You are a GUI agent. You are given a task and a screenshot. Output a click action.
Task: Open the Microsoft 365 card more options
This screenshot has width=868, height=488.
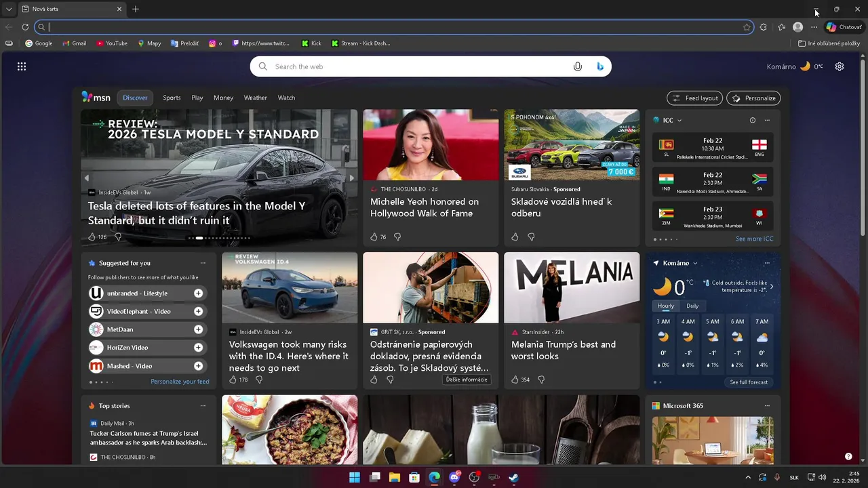tap(767, 406)
